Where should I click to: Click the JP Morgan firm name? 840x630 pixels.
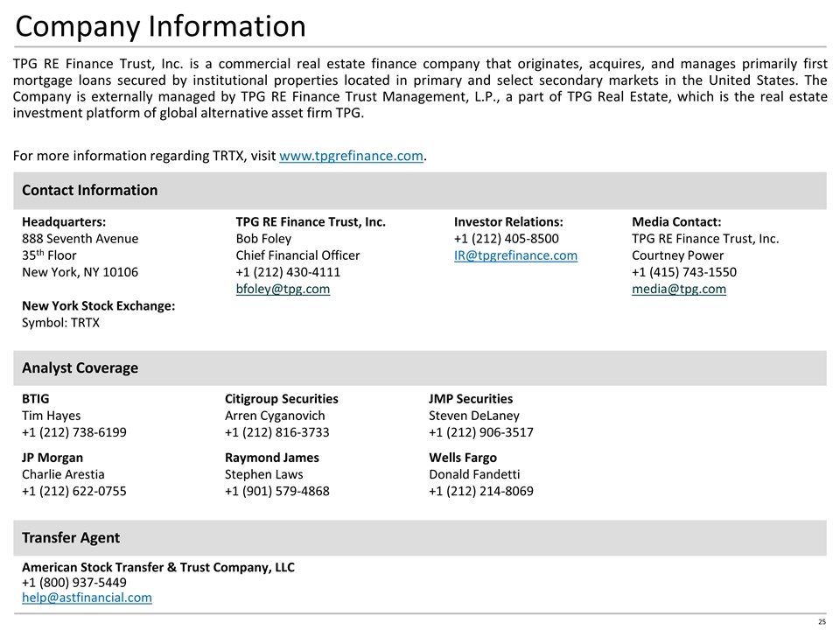point(52,458)
